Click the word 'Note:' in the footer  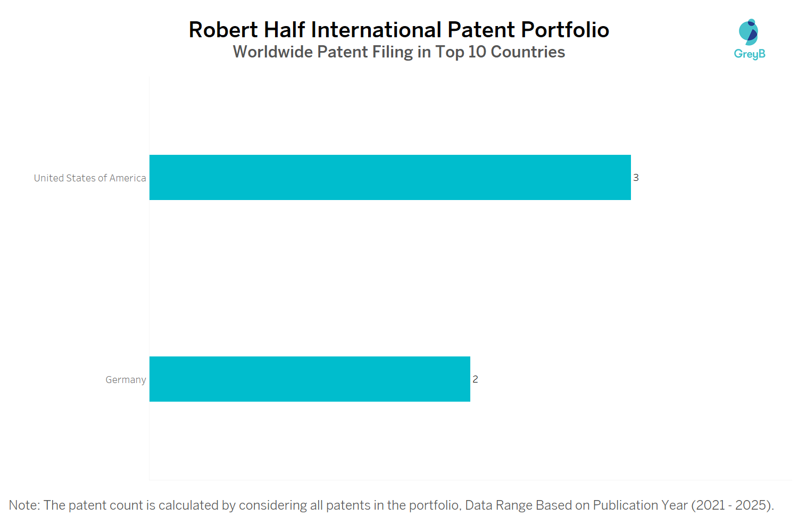point(24,505)
